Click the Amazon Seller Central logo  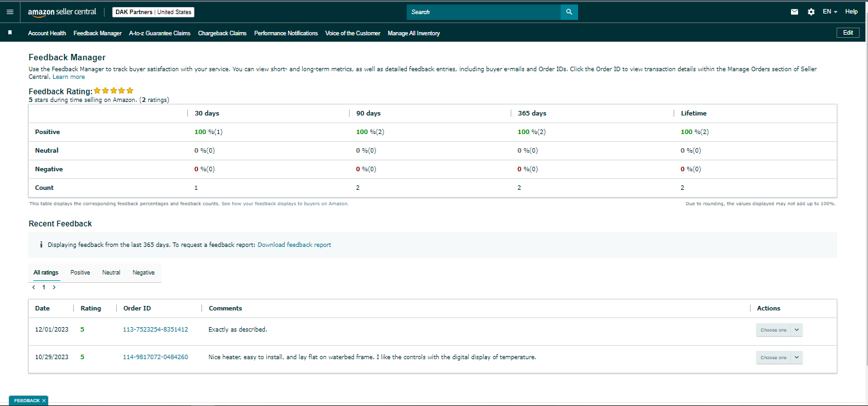point(62,12)
